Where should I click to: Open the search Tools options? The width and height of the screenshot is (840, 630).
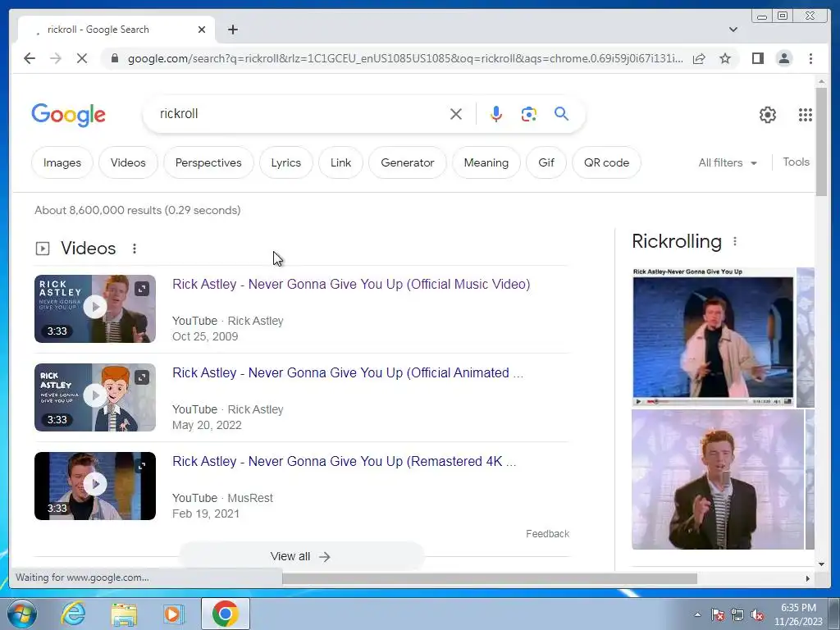(796, 162)
